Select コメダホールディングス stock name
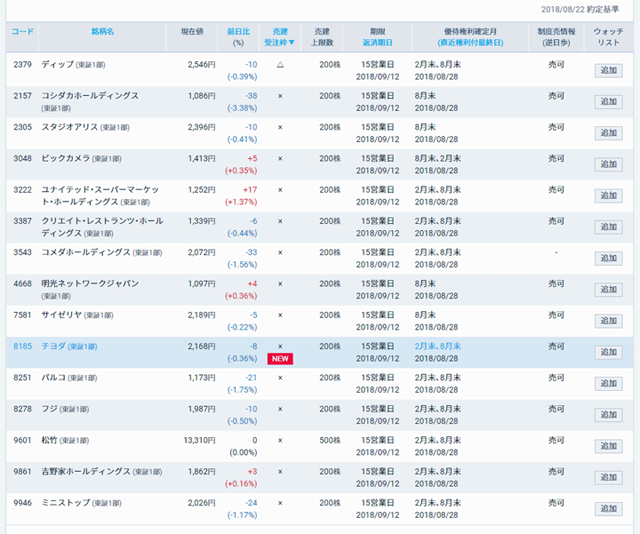 (86, 252)
